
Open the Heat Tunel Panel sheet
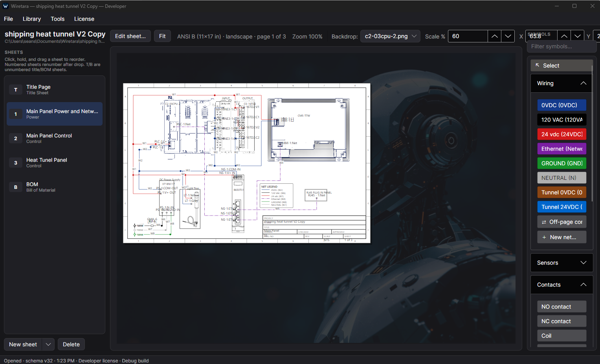[x=55, y=163]
